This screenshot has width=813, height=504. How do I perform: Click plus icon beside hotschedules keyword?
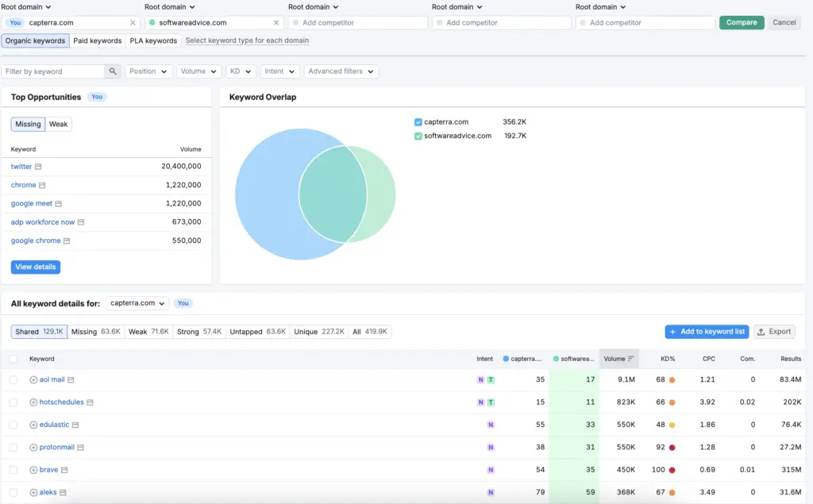33,402
